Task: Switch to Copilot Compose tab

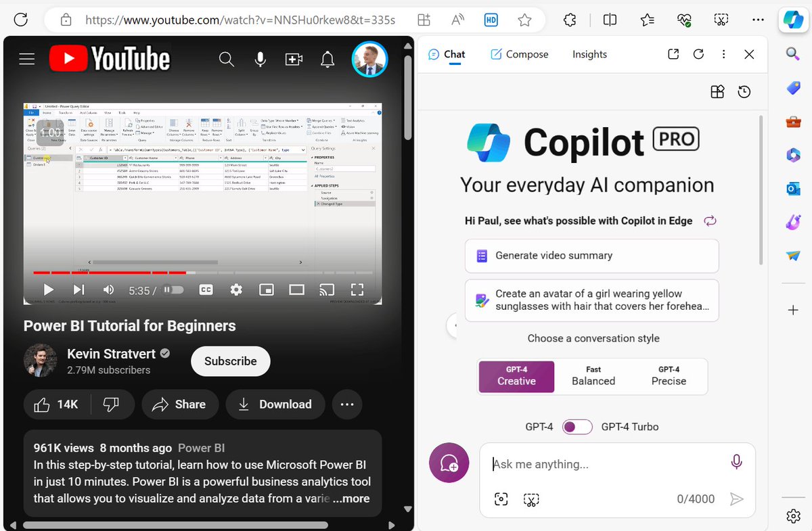Action: [519, 54]
